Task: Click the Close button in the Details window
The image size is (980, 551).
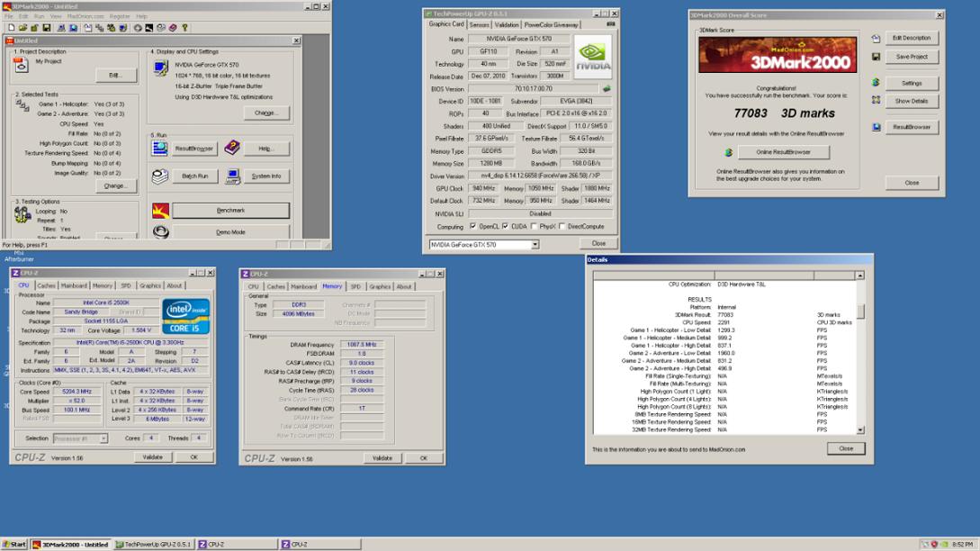Action: coord(846,448)
